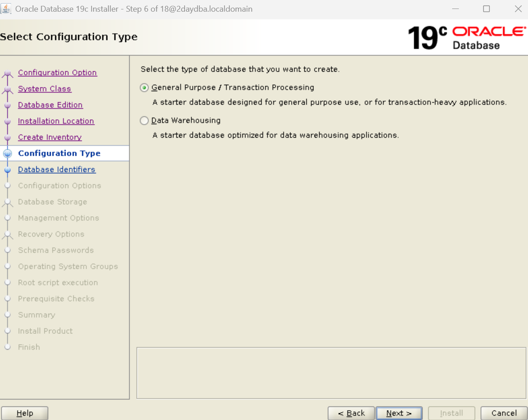
Task: Cancel the Oracle installer
Action: point(504,413)
